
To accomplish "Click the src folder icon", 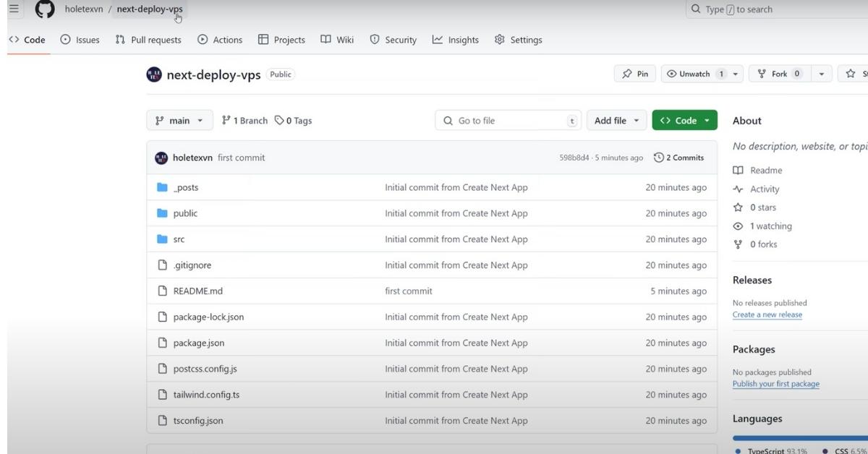I will point(163,239).
